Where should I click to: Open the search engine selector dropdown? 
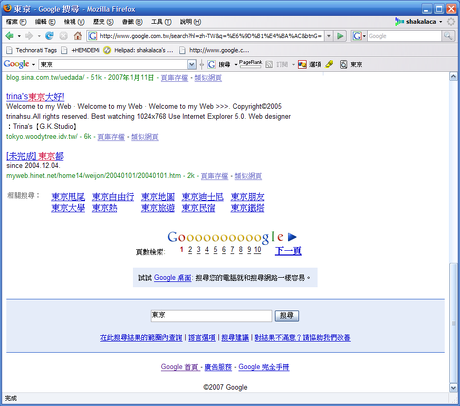[364, 36]
